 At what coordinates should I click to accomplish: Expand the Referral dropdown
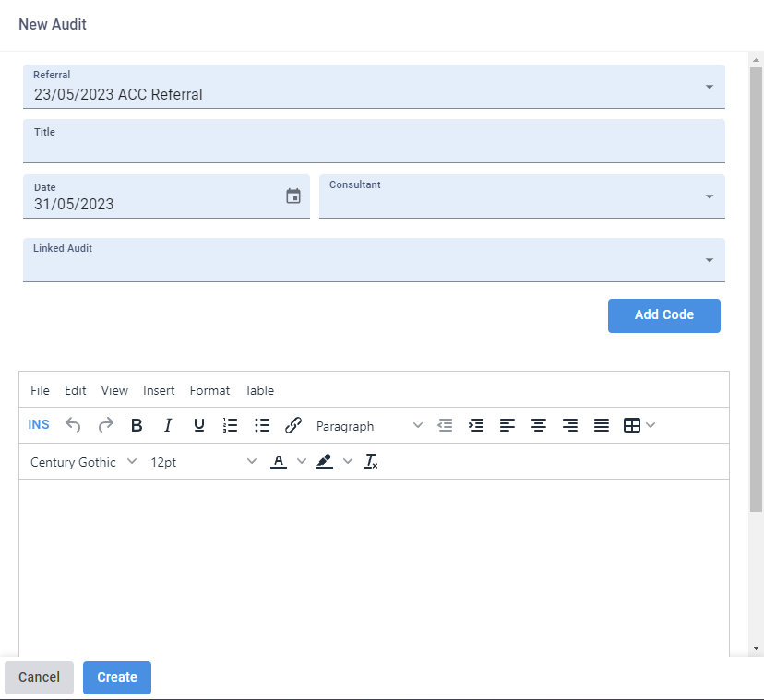pos(709,87)
